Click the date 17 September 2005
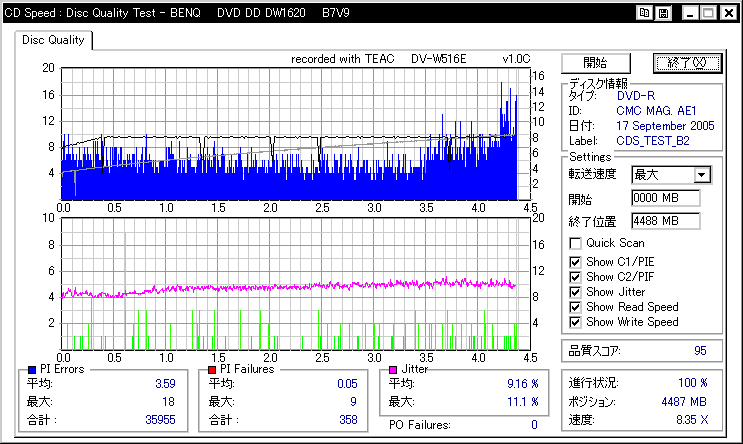This screenshot has height=444, width=743. 665,126
